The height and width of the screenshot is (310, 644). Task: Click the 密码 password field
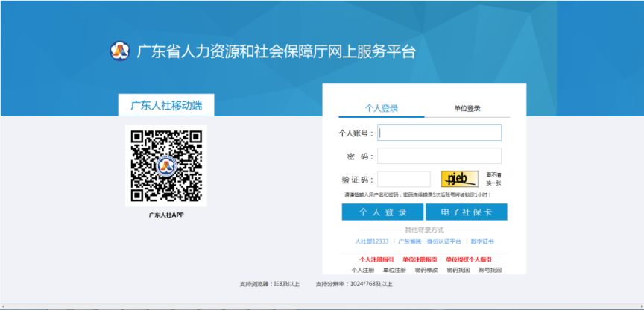pyautogui.click(x=439, y=156)
